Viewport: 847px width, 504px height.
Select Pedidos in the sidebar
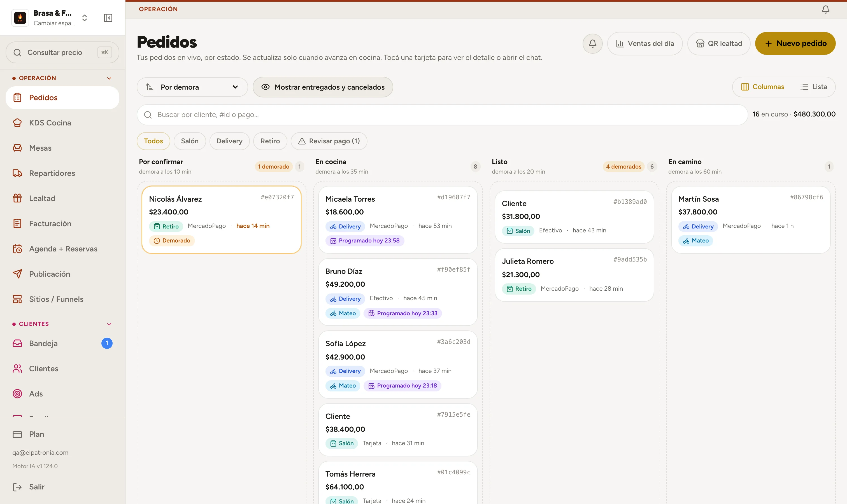click(x=62, y=97)
